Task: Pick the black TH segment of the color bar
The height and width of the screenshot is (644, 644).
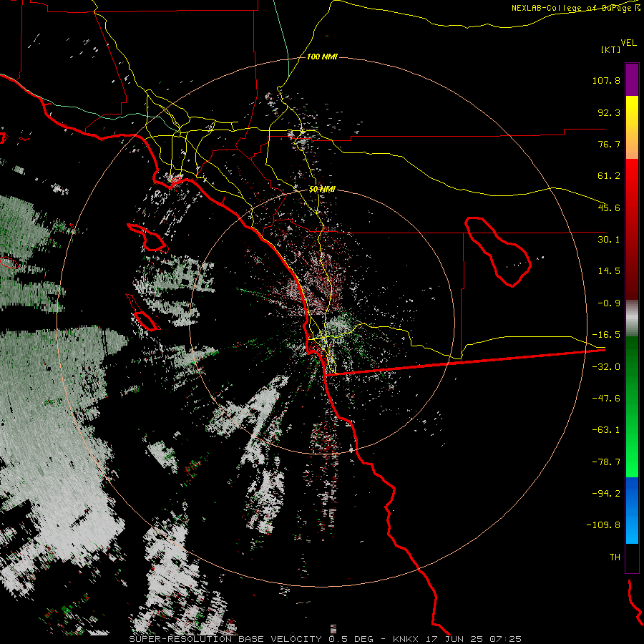Action: coord(632,557)
